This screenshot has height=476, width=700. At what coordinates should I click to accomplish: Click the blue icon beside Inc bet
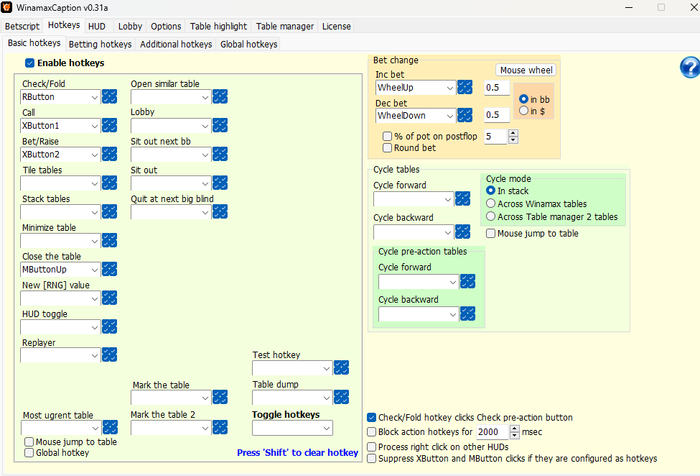pyautogui.click(x=465, y=88)
